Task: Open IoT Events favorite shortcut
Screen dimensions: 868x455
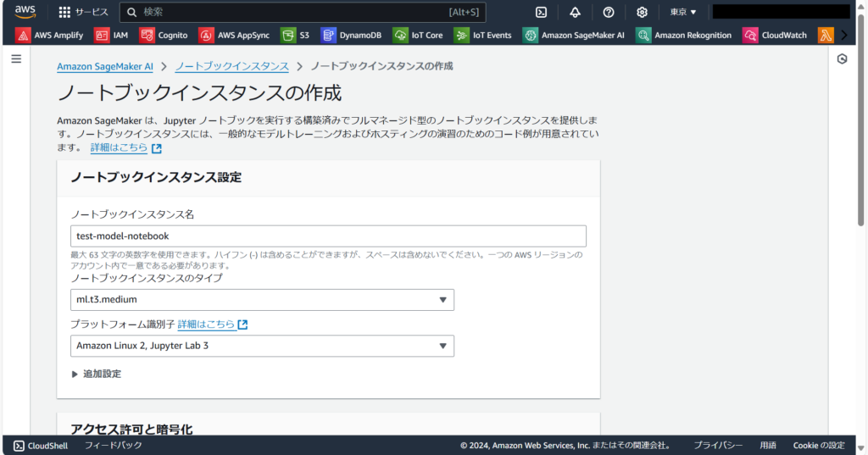Action: pyautogui.click(x=482, y=35)
